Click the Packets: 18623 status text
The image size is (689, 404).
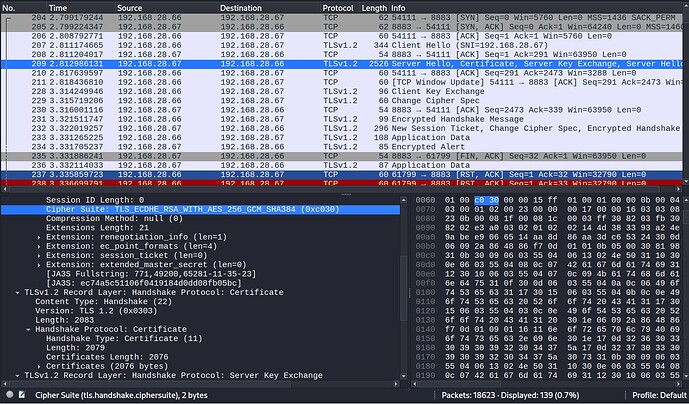[x=510, y=395]
